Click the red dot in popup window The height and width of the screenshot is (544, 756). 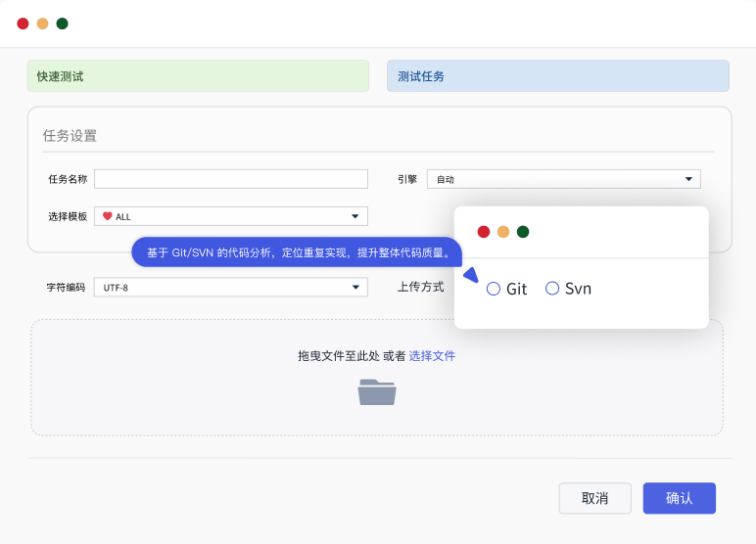484,232
